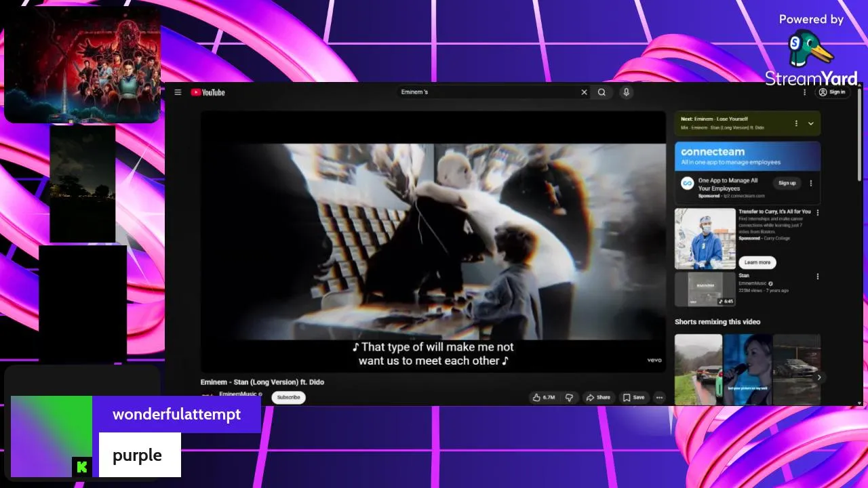Screen dimensions: 868x488
Task: Select the dark night sky image
Action: pos(83,184)
